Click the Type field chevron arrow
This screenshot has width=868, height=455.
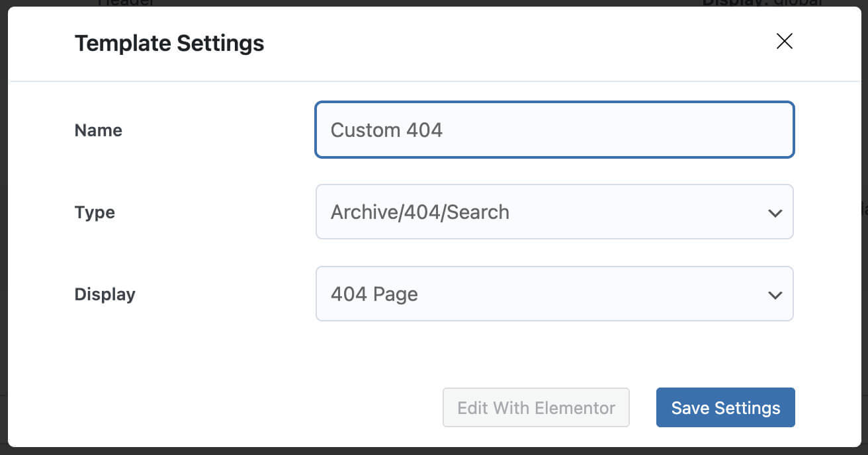tap(775, 213)
